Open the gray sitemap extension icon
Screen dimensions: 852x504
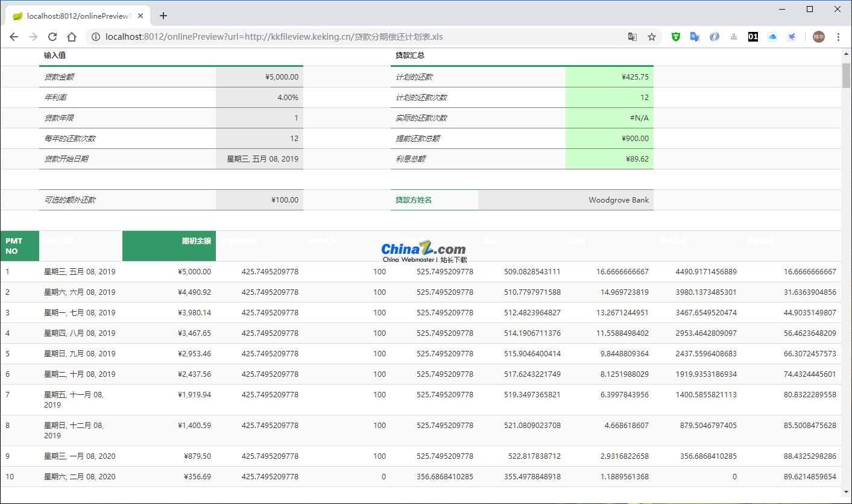733,37
